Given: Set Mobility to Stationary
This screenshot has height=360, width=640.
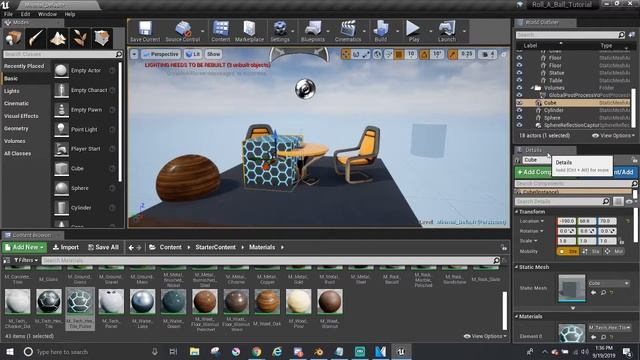Looking at the screenshot, I should [591, 251].
